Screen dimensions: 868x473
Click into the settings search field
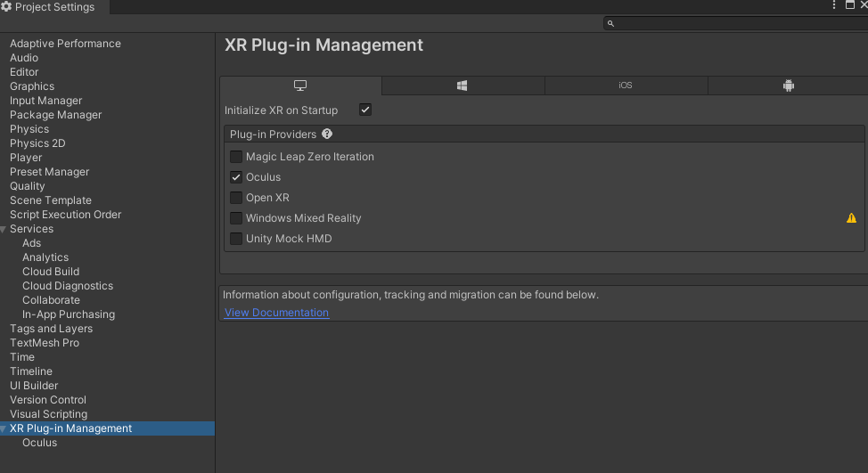coord(735,23)
